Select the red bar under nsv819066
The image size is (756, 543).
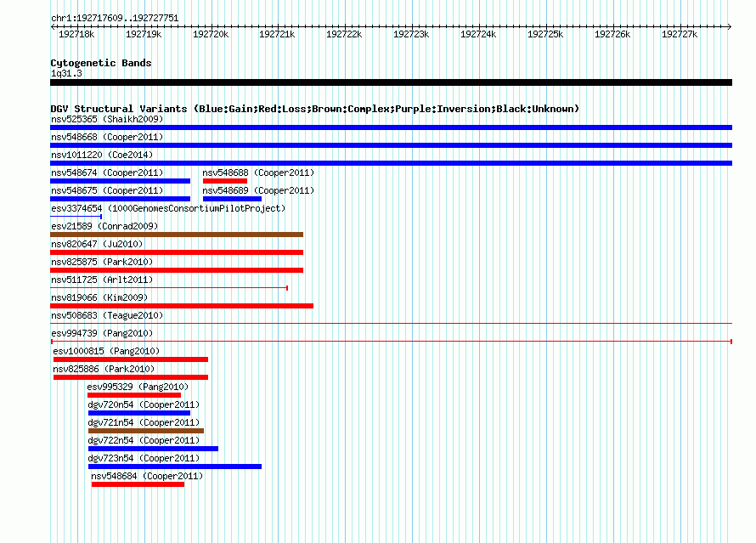[x=182, y=306]
